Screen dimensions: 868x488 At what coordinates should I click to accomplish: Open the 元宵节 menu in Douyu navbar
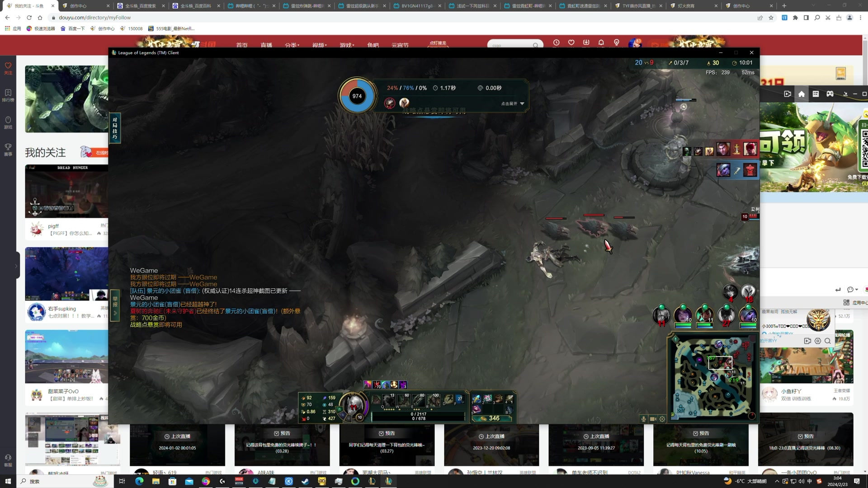[x=400, y=45]
